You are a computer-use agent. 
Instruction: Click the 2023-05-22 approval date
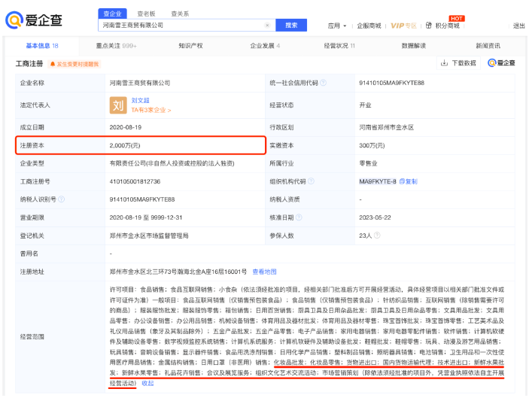[375, 217]
